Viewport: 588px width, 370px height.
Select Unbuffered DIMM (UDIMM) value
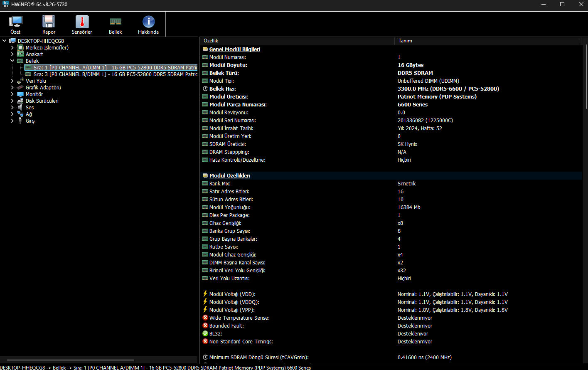click(428, 81)
